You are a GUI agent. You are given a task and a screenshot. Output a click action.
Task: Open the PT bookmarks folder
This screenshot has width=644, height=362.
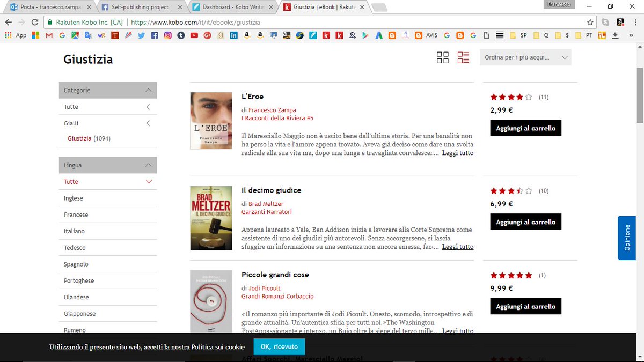(584, 35)
